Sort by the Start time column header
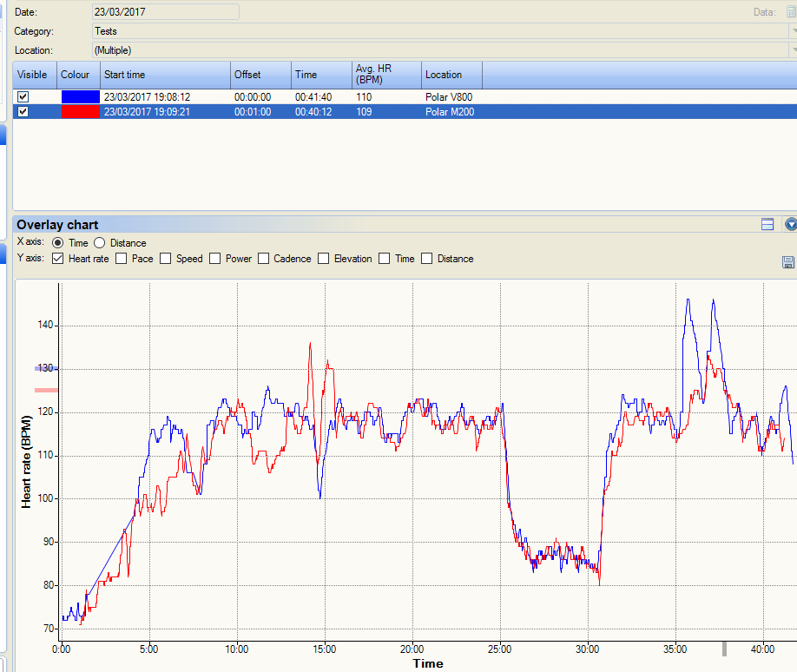Screen dimensions: 797x672 165,75
